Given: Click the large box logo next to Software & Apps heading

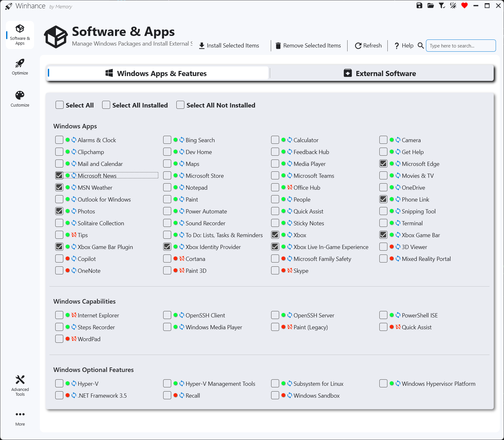Looking at the screenshot, I should (56, 37).
